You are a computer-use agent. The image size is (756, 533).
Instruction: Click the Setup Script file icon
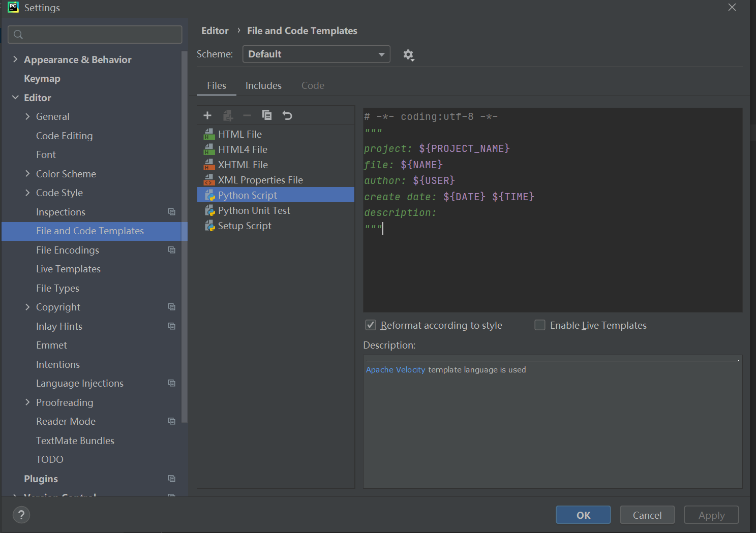click(x=209, y=226)
